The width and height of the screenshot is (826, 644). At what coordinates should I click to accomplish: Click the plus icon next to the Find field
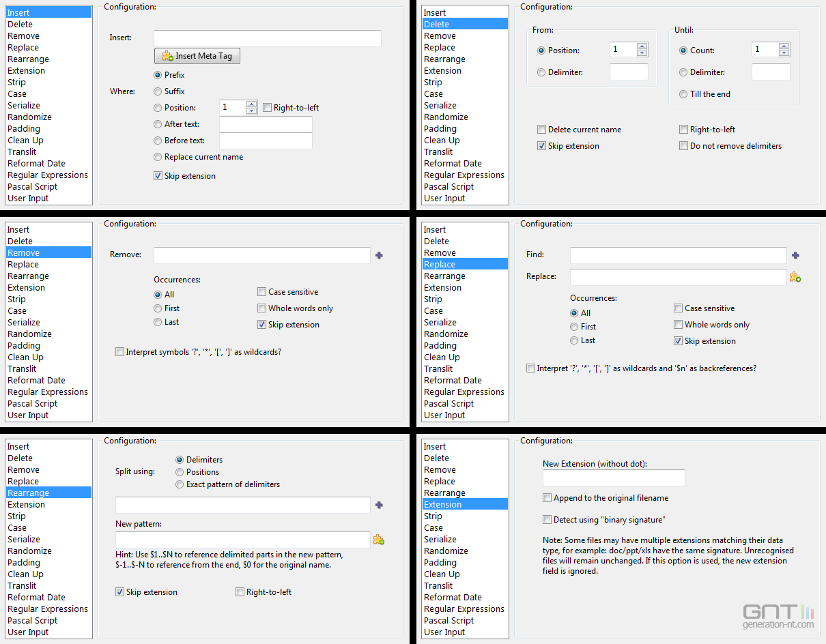pyautogui.click(x=795, y=255)
